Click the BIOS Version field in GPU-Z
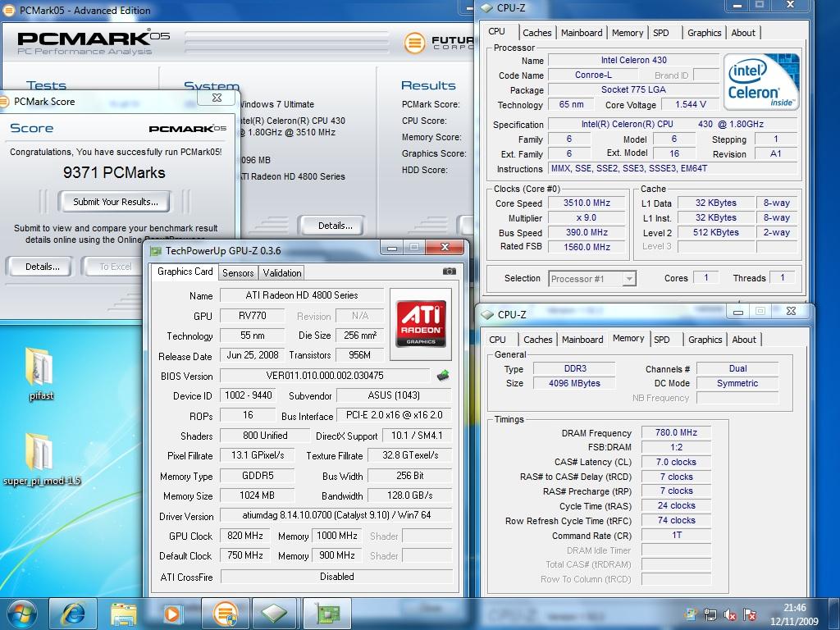The width and height of the screenshot is (840, 630). tap(325, 376)
